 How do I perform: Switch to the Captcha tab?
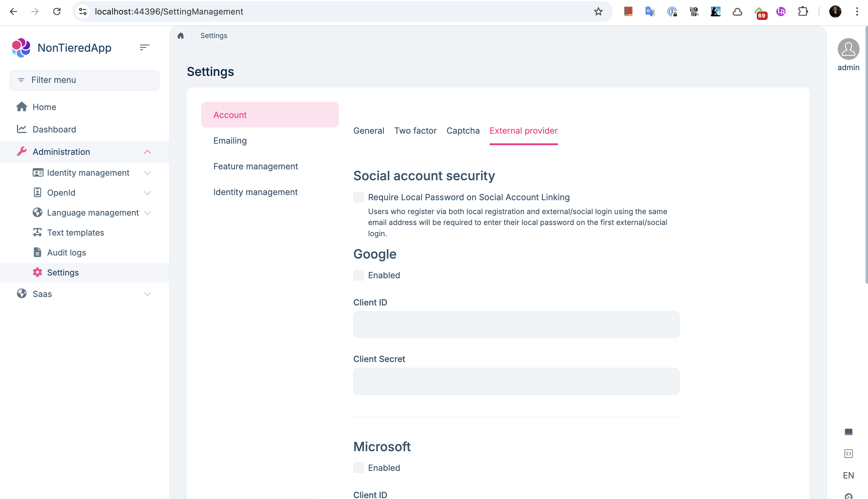click(463, 131)
